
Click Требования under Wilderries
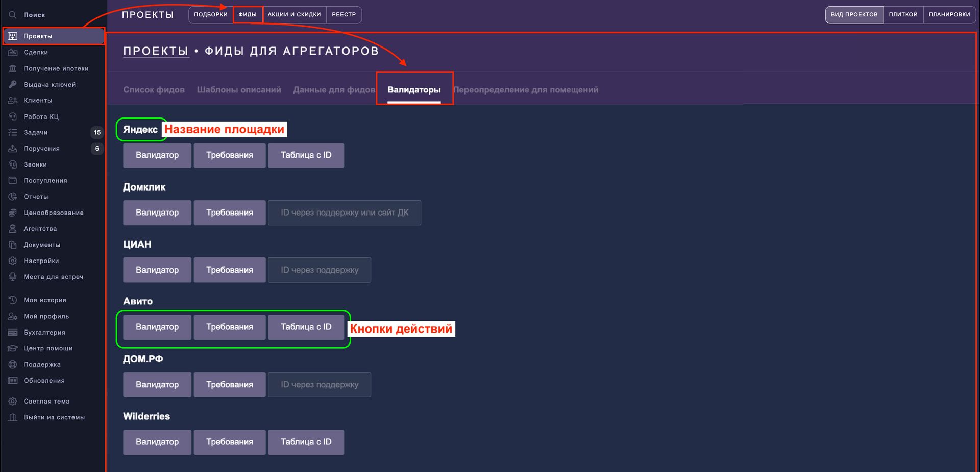click(x=230, y=442)
